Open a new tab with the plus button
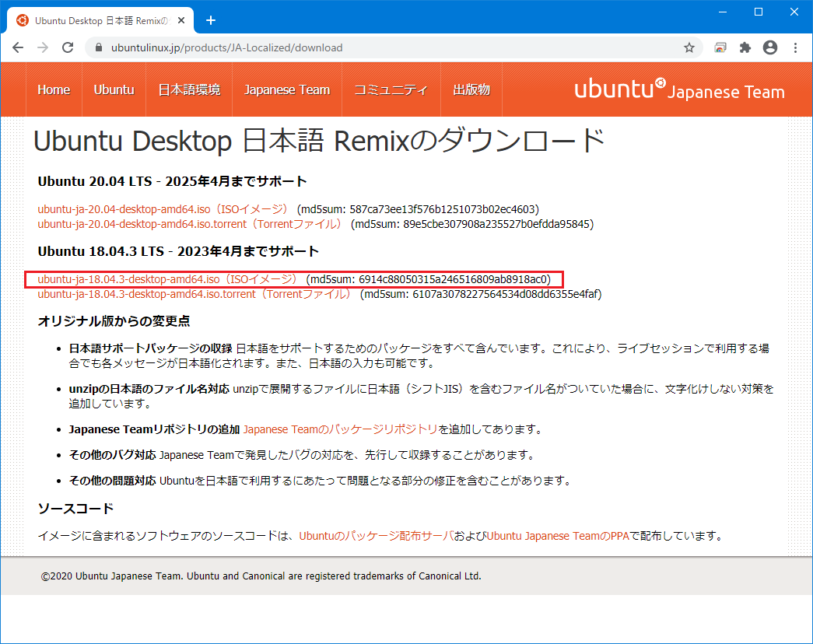The image size is (813, 644). (x=210, y=20)
